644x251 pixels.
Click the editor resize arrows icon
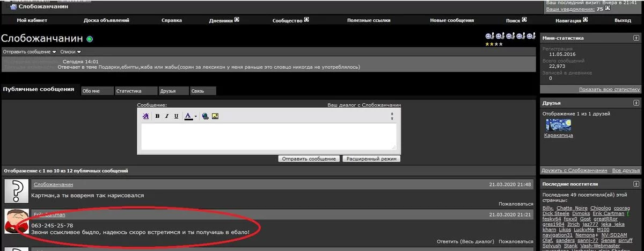click(x=392, y=116)
